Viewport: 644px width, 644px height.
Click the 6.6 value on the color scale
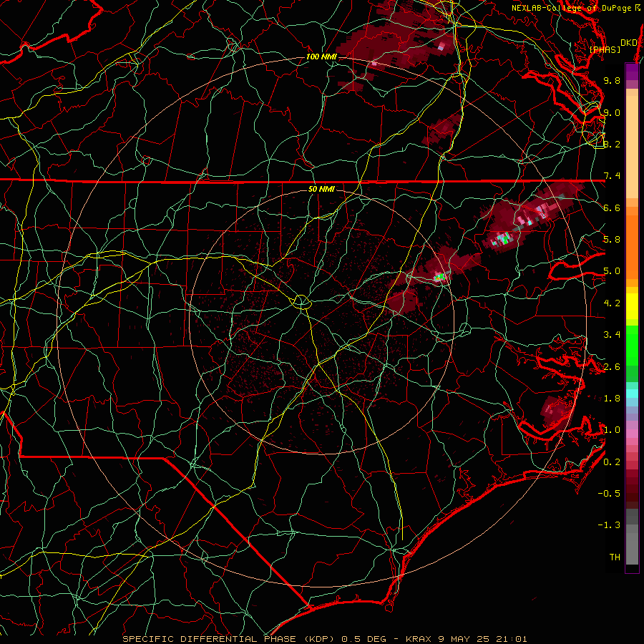612,208
